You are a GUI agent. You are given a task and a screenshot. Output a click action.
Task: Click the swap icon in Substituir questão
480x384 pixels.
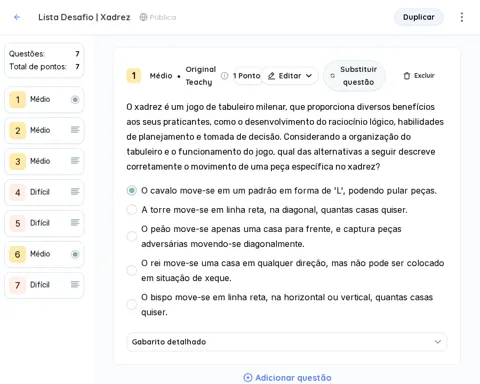coord(332,76)
